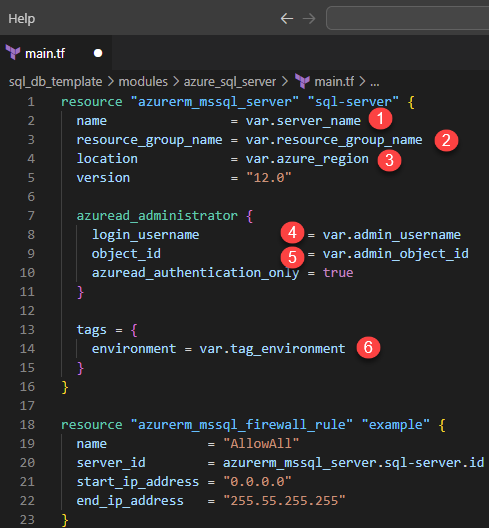
Task: Open the modules breadcrumb segment
Action: click(143, 82)
